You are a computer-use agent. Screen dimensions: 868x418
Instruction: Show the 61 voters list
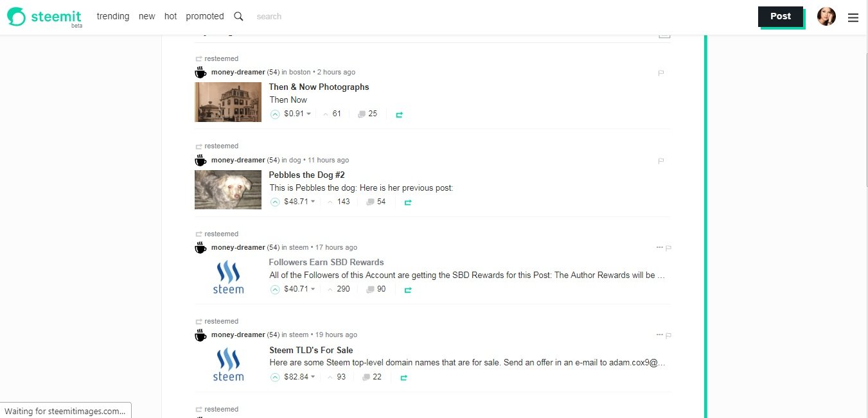pos(332,114)
